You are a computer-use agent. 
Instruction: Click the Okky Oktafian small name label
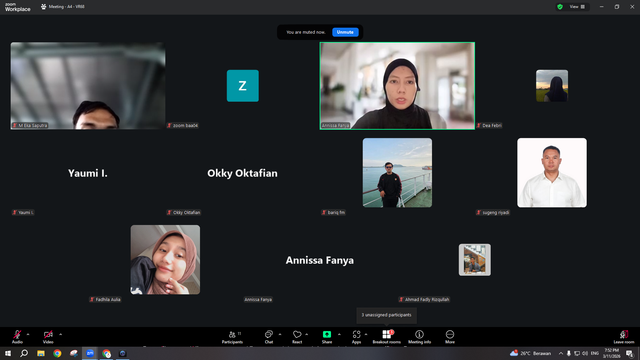click(x=184, y=212)
